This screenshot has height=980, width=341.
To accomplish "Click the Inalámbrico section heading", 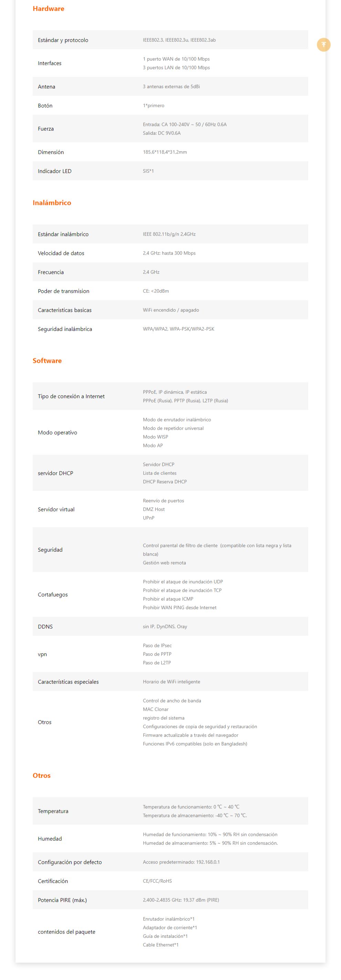I will [x=52, y=203].
